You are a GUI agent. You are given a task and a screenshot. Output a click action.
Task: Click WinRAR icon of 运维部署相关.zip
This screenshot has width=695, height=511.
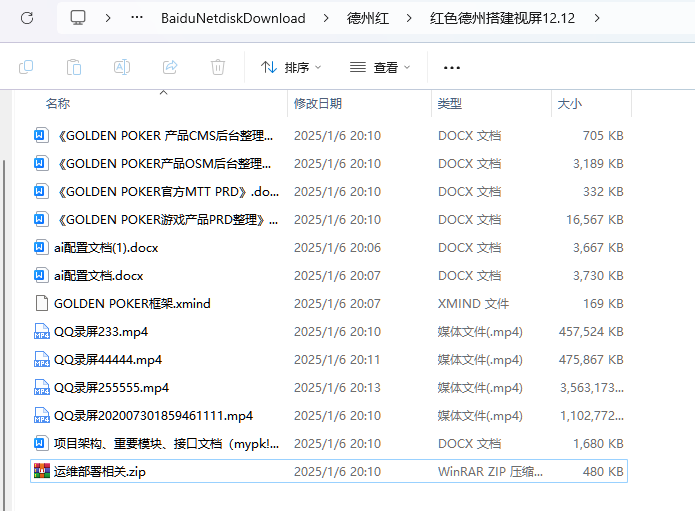[x=42, y=471]
